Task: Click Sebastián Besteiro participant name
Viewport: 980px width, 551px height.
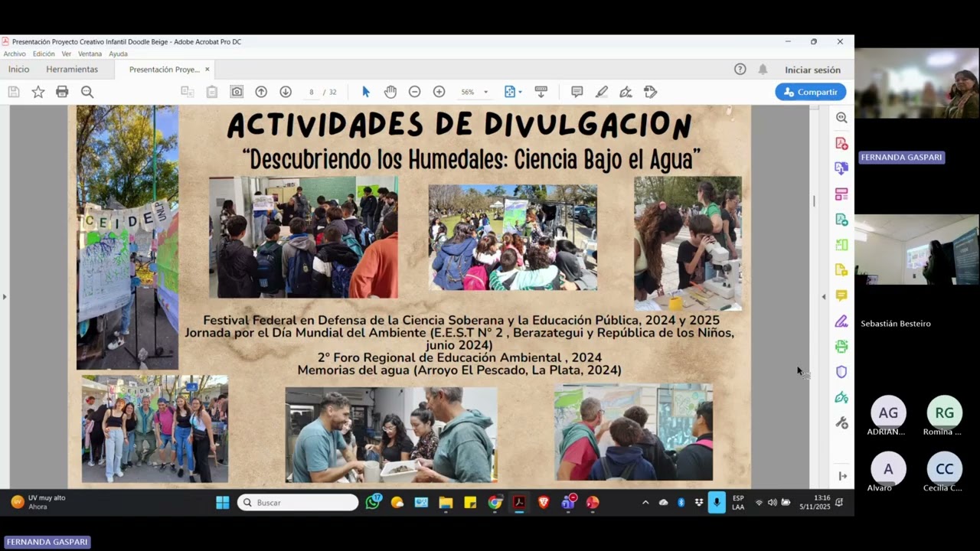Action: click(x=896, y=324)
